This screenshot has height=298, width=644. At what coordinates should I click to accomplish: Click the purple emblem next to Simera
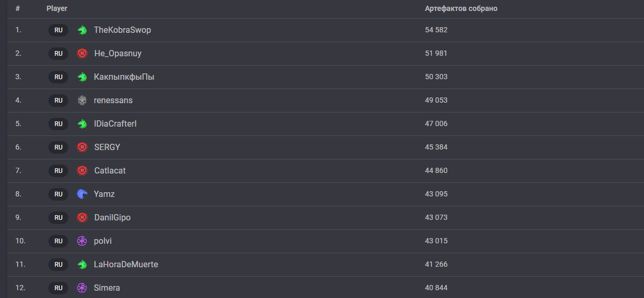tap(82, 288)
